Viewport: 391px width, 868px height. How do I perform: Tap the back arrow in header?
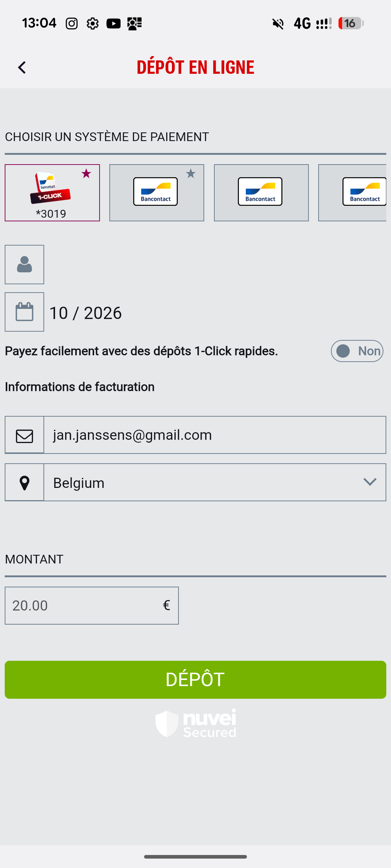coord(22,68)
